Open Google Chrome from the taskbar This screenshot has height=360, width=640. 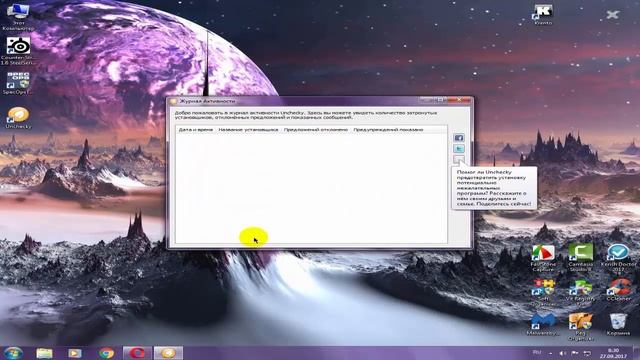(x=106, y=353)
